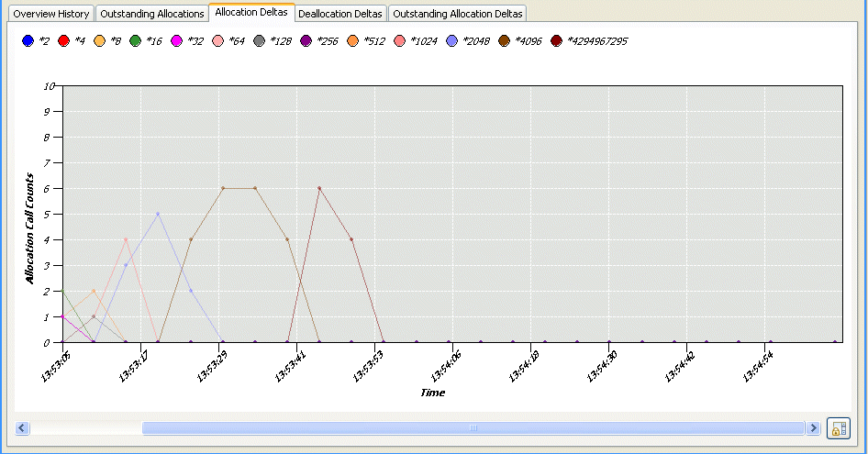Open the Deallocation Deltas tab

[340, 14]
